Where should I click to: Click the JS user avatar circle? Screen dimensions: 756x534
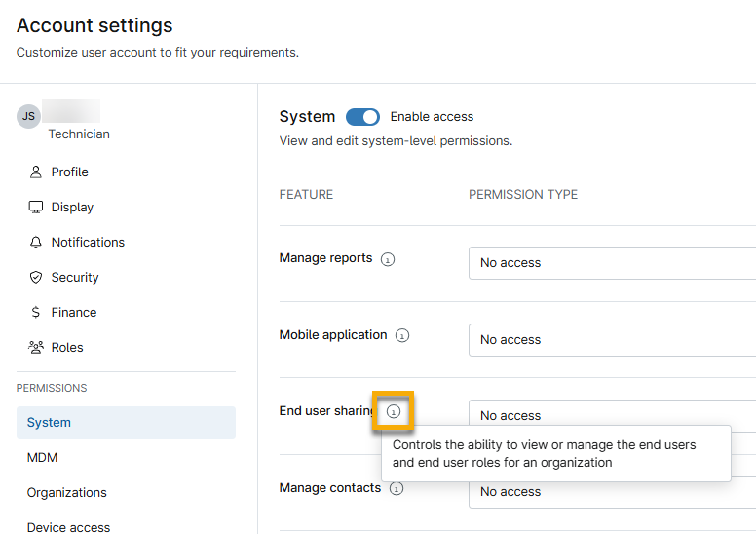tap(28, 116)
